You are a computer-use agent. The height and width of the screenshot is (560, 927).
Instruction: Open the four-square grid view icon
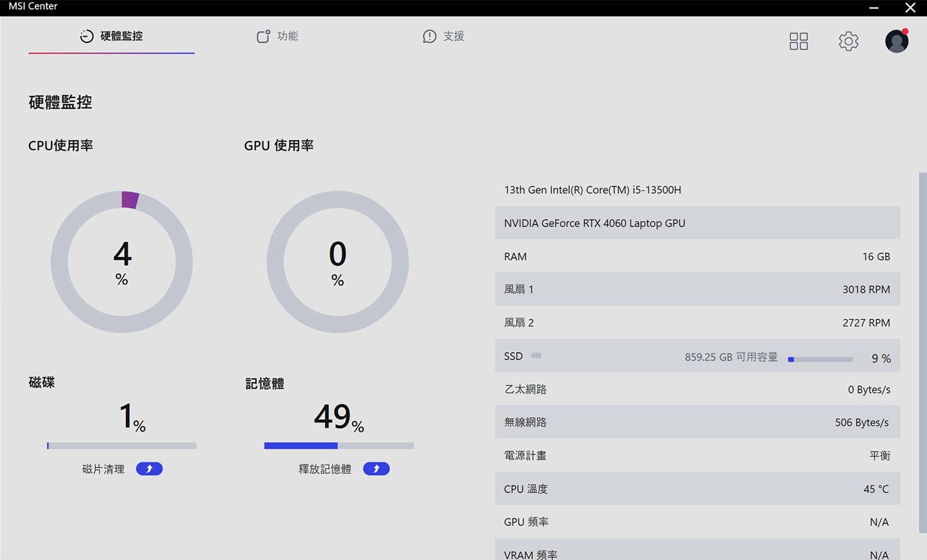coord(798,41)
